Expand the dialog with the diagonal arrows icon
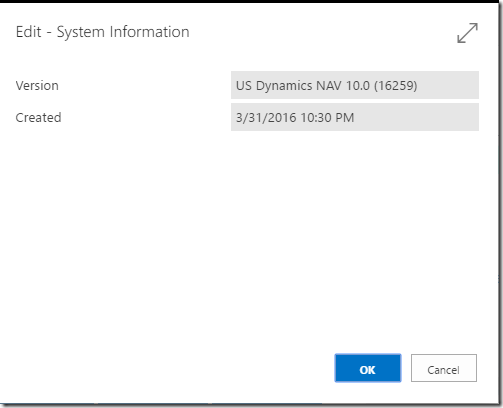 click(x=467, y=33)
